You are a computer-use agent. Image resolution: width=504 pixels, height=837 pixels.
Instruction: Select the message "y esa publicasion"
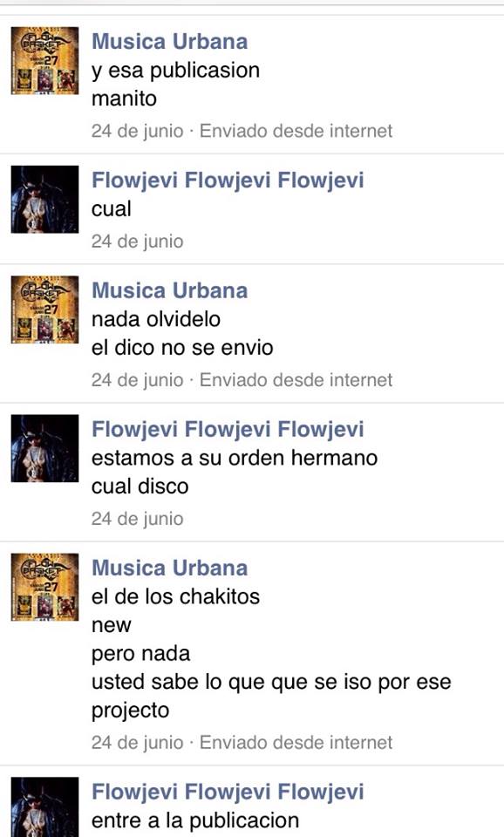(x=175, y=71)
